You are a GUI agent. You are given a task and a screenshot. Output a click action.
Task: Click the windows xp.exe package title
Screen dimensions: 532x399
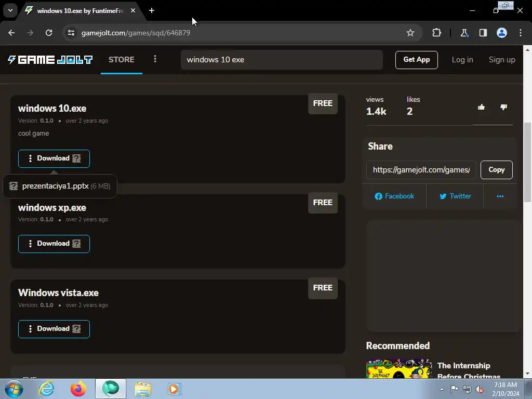pos(52,208)
